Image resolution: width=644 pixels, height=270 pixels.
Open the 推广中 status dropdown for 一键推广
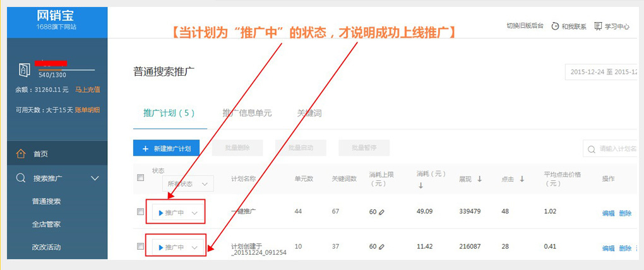tap(179, 213)
